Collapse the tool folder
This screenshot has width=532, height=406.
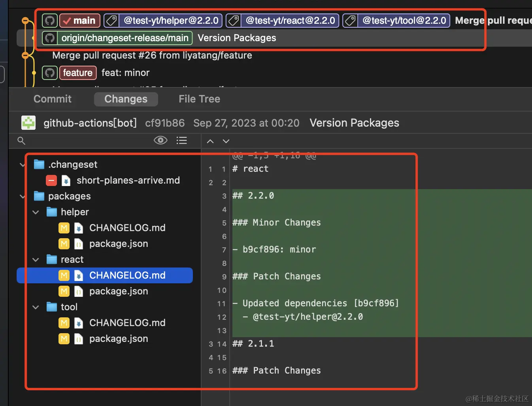36,307
